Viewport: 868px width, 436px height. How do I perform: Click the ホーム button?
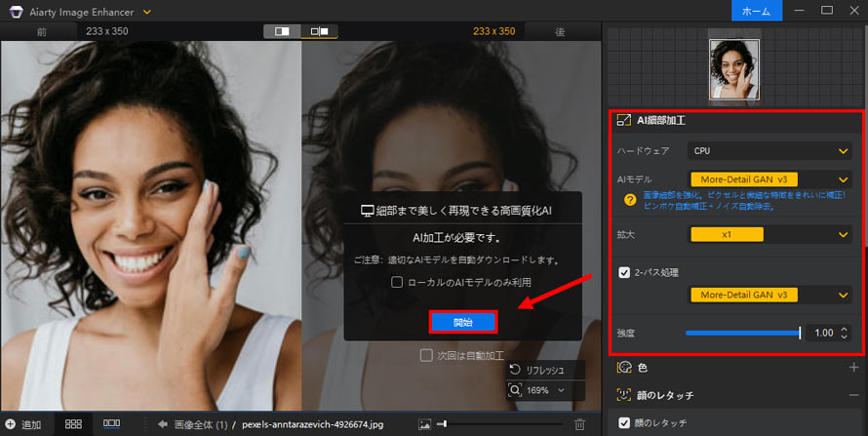tap(756, 11)
